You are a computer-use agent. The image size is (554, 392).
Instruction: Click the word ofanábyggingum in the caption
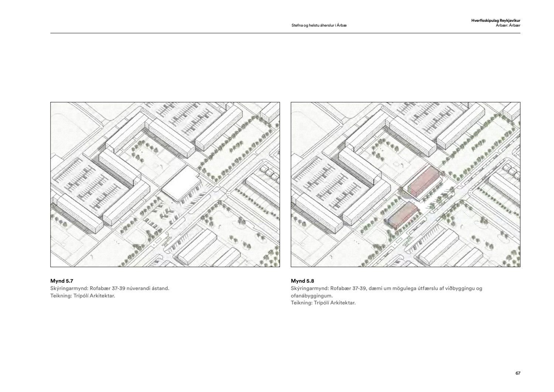tap(312, 296)
